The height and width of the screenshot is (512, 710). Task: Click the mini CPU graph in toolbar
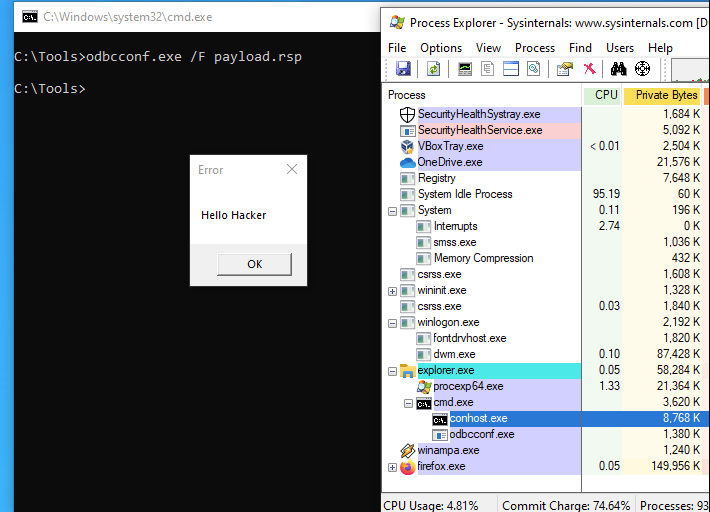(x=690, y=70)
